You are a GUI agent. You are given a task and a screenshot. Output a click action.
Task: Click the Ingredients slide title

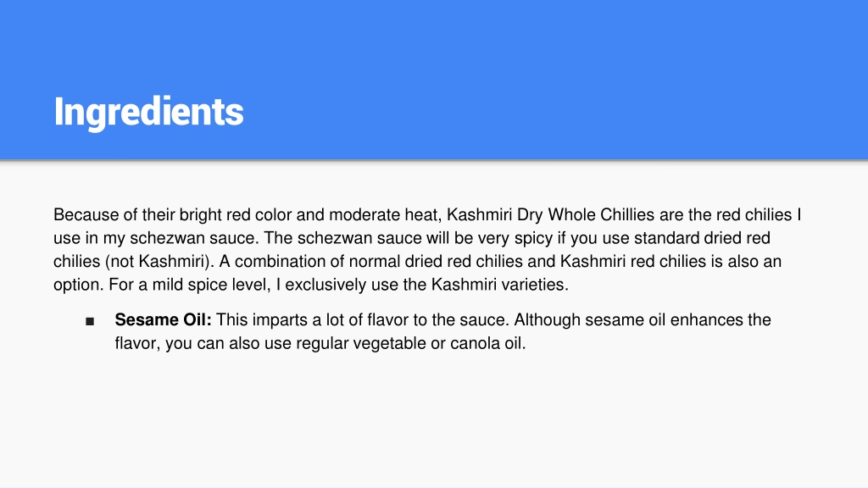click(148, 113)
